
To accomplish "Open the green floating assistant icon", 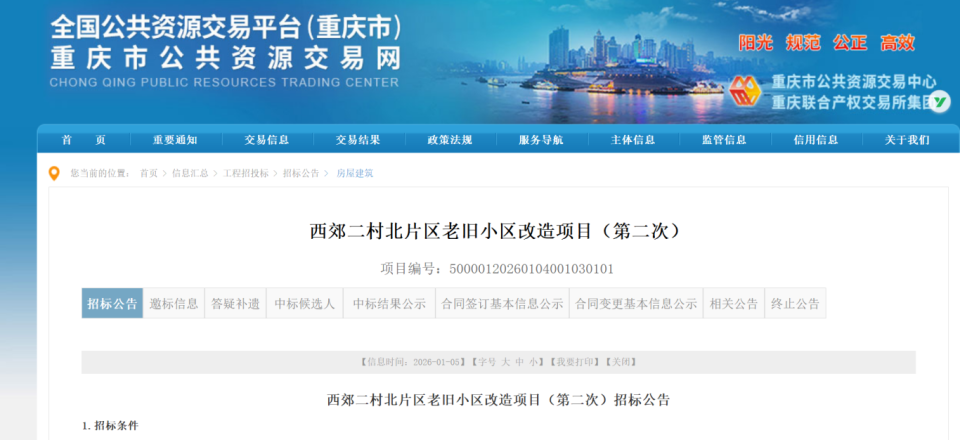I will pyautogui.click(x=940, y=101).
